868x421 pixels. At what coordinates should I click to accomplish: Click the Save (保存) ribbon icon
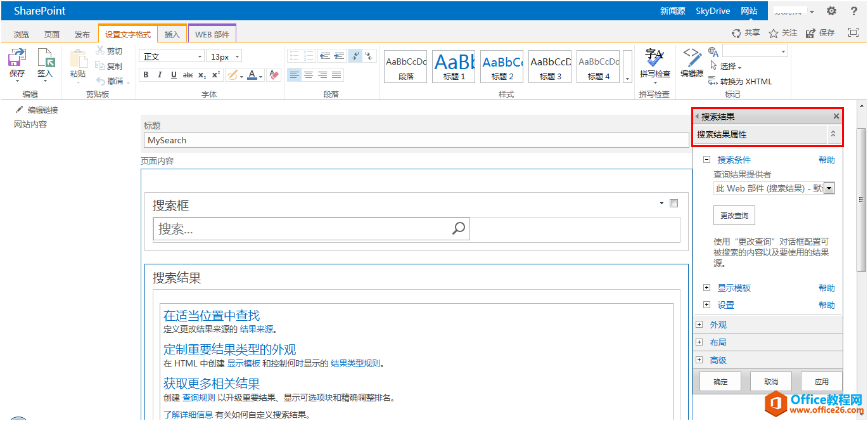click(17, 58)
